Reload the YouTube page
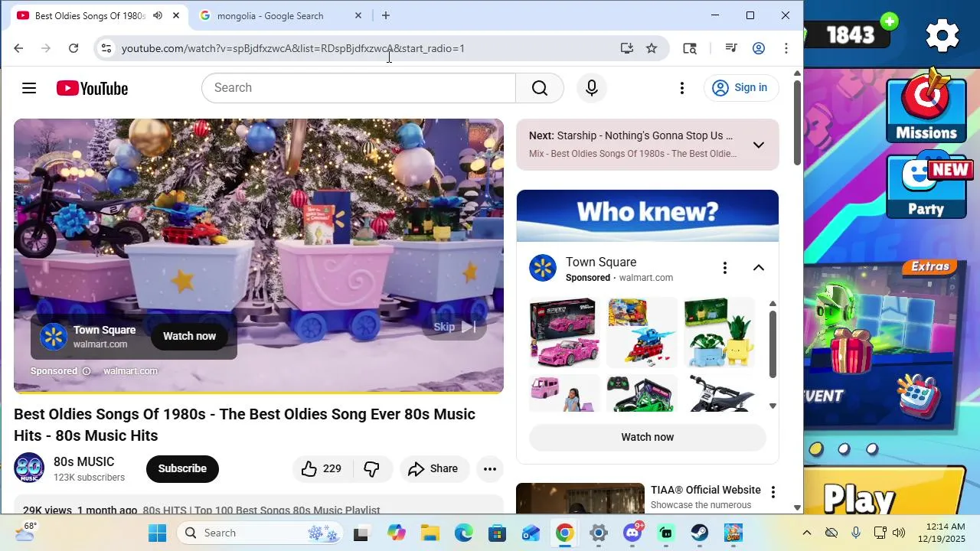The height and width of the screenshot is (551, 980). pyautogui.click(x=73, y=48)
